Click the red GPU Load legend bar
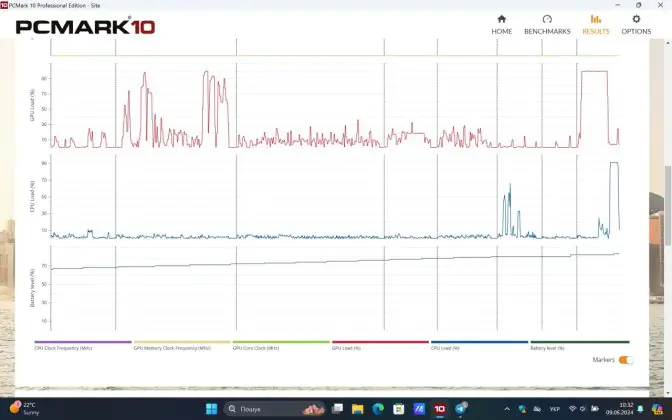The width and height of the screenshot is (672, 420). coord(380,342)
